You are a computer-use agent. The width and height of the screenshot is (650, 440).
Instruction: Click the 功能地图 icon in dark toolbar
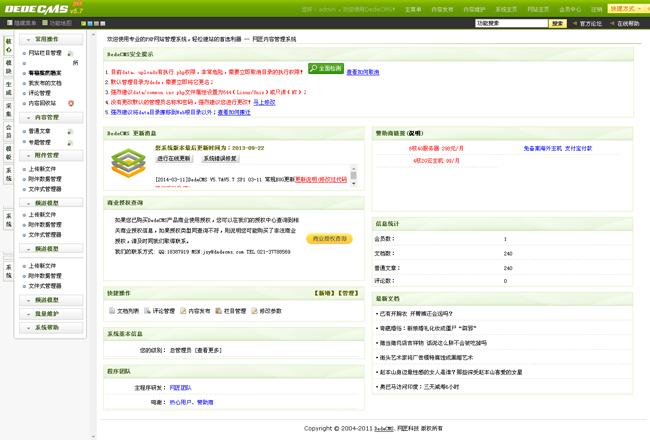point(45,23)
